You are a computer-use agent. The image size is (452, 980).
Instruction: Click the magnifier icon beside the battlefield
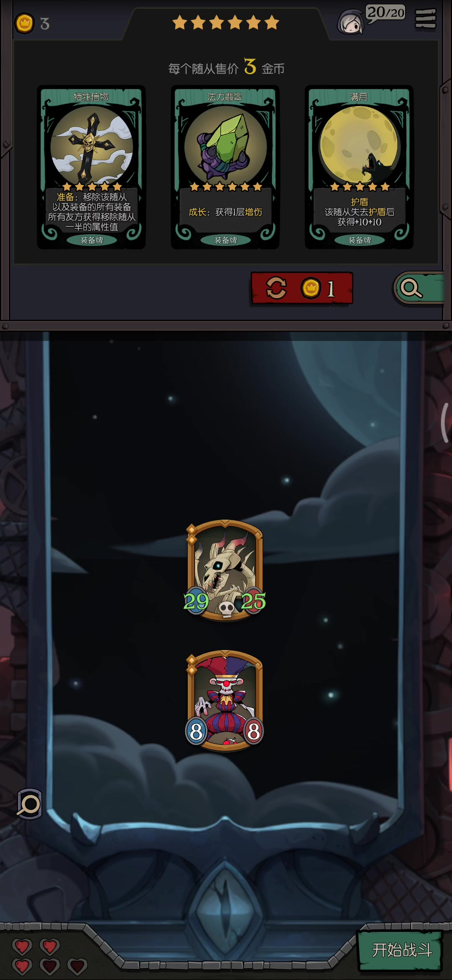click(x=29, y=803)
